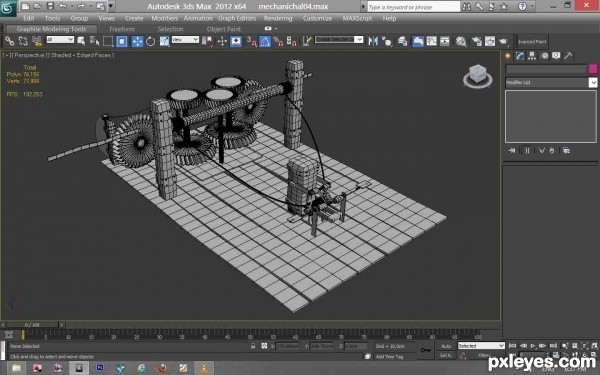Click the Align tool icon
Image resolution: width=600 pixels, height=375 pixels.
click(x=387, y=41)
